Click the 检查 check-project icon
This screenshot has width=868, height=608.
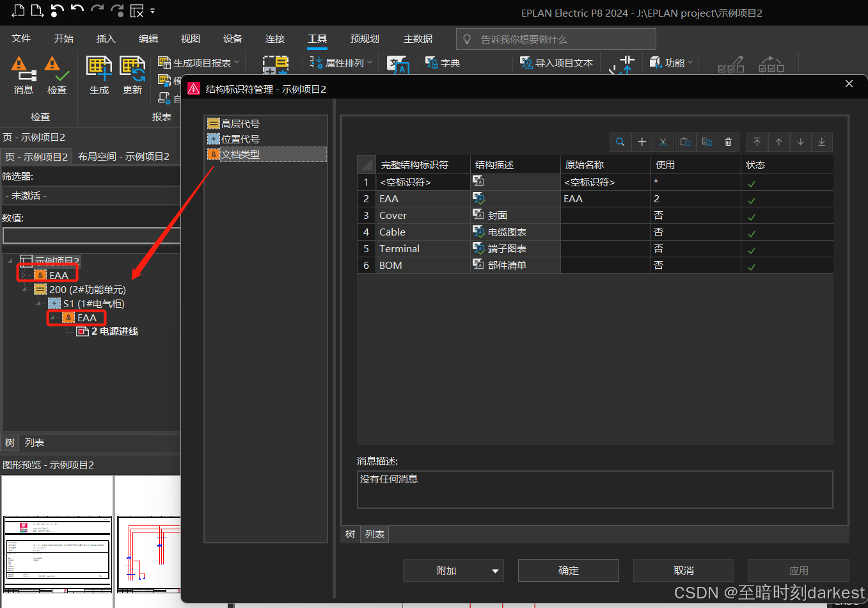pos(56,67)
